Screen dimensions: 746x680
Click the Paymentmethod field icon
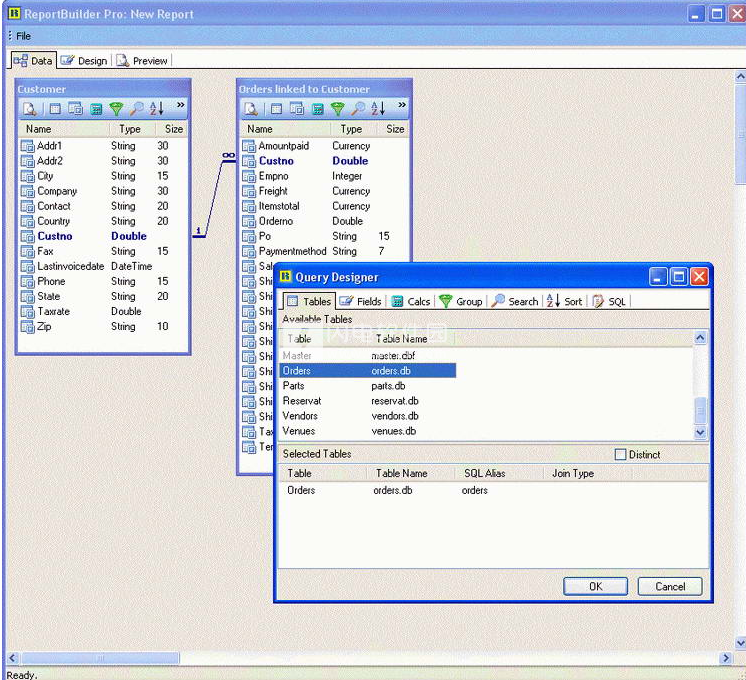tap(249, 251)
